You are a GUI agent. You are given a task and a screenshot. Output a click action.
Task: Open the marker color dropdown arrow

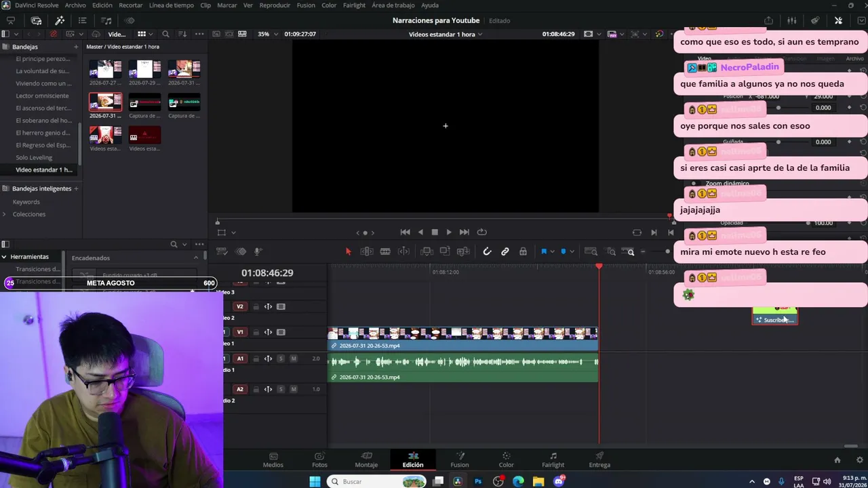click(x=571, y=252)
